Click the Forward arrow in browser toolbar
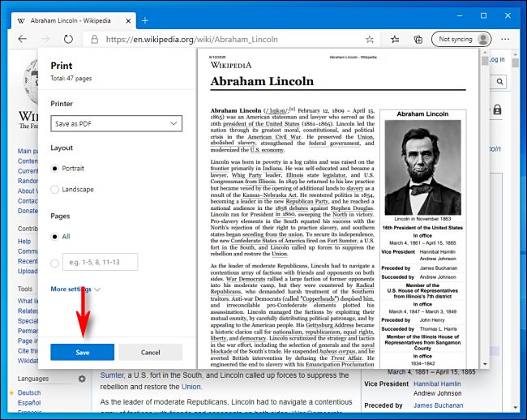Screen dimensions: 527x420 point(45,39)
